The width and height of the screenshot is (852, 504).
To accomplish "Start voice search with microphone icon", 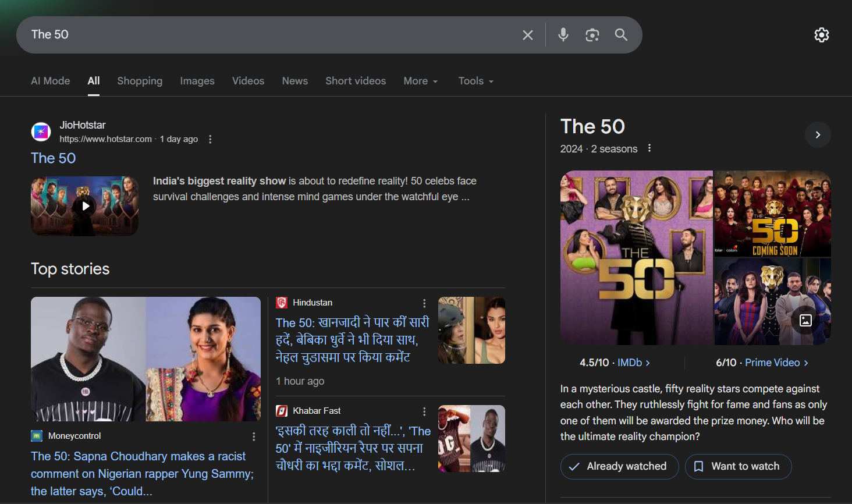I will pos(563,35).
